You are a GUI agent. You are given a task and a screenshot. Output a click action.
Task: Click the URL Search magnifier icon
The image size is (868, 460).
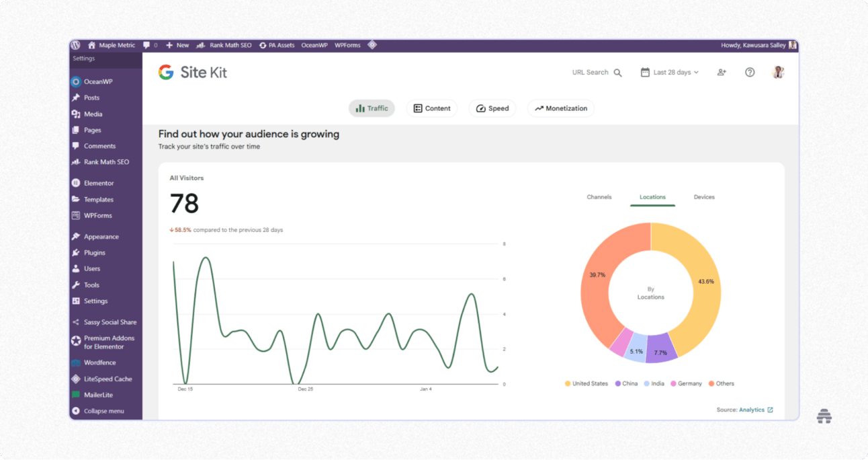pyautogui.click(x=617, y=72)
